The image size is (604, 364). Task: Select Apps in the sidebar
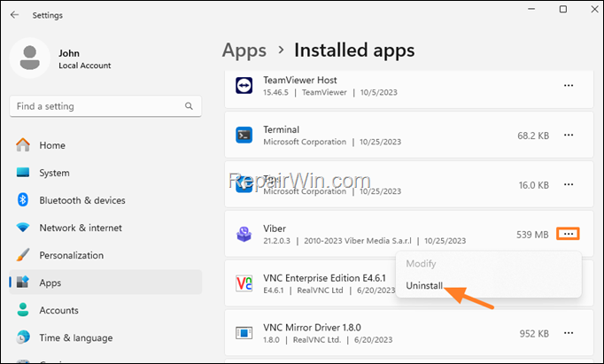105,283
